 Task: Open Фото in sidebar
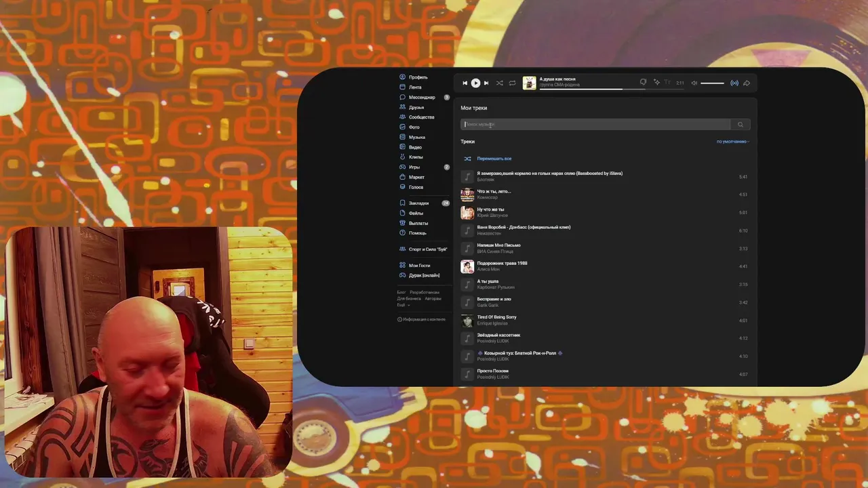pyautogui.click(x=414, y=127)
